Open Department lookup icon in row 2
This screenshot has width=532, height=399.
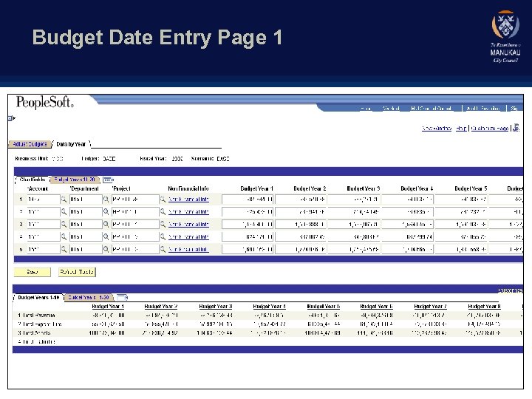pyautogui.click(x=106, y=212)
